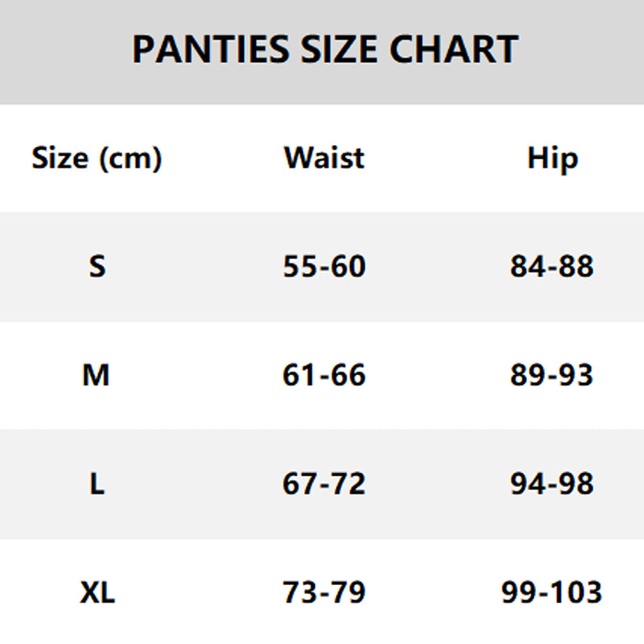Choose the L size label
The width and height of the screenshot is (644, 644).
tap(97, 484)
